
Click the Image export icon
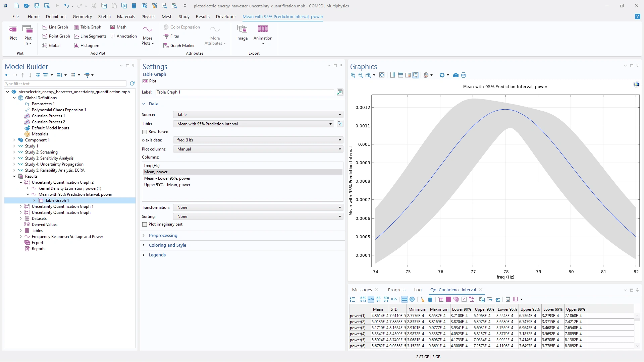(242, 29)
